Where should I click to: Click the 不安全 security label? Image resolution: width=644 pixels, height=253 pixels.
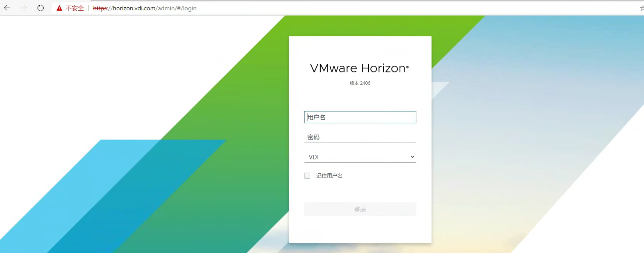(x=75, y=8)
